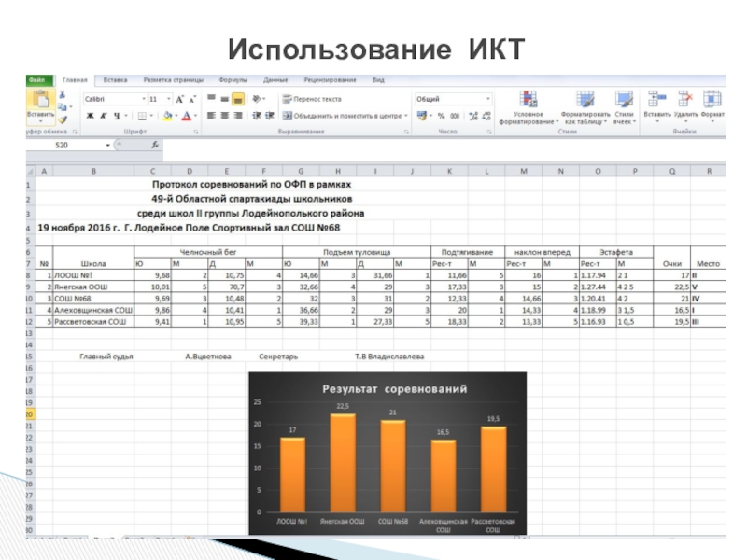Click the Условное форматирование icon

pyautogui.click(x=529, y=100)
